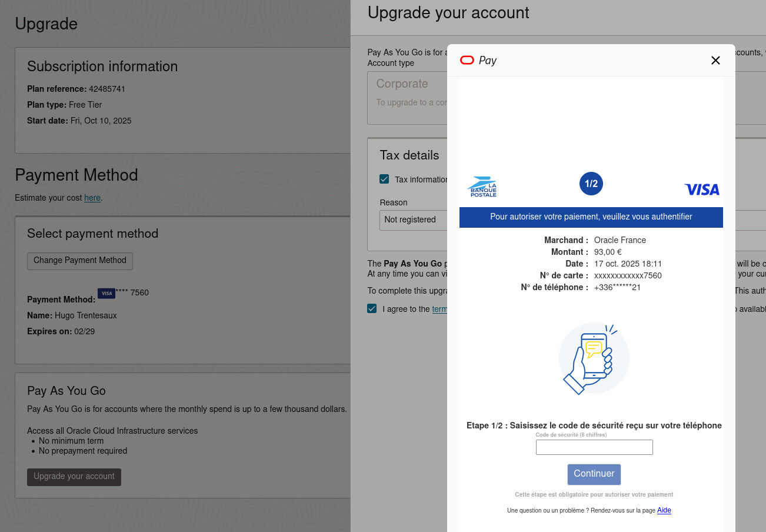
Task: Click the 1/2 step indicator badge
Action: (x=591, y=184)
